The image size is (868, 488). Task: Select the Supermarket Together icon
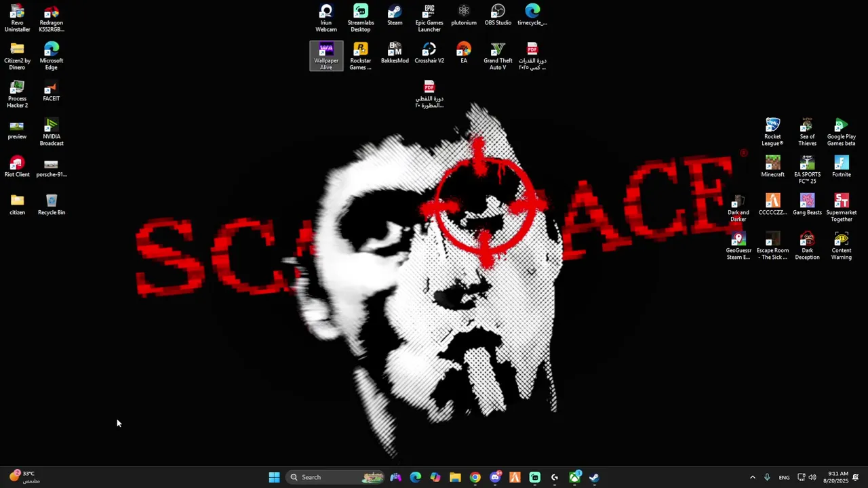coord(842,208)
